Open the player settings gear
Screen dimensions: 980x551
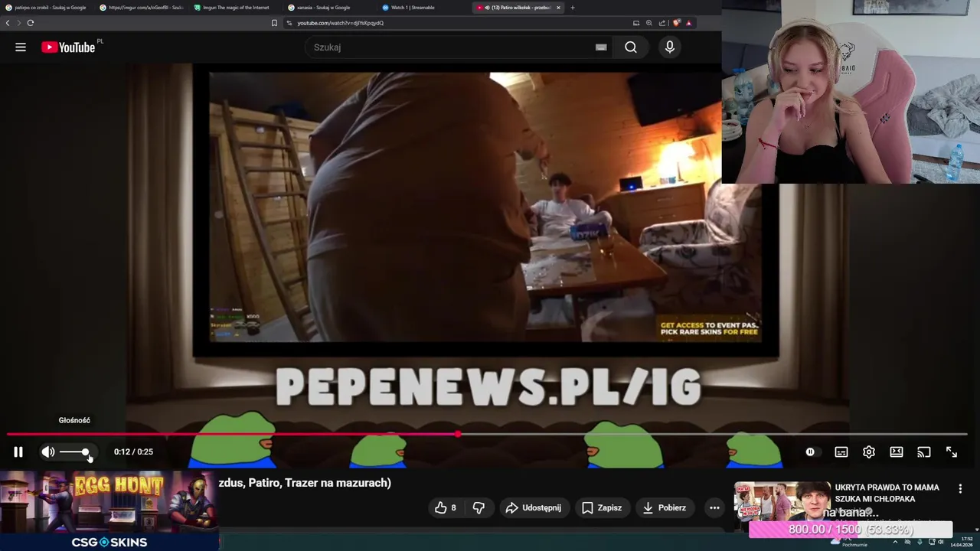tap(869, 452)
